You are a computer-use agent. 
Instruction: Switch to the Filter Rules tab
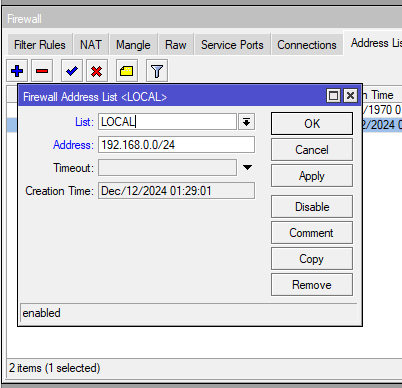coord(40,45)
